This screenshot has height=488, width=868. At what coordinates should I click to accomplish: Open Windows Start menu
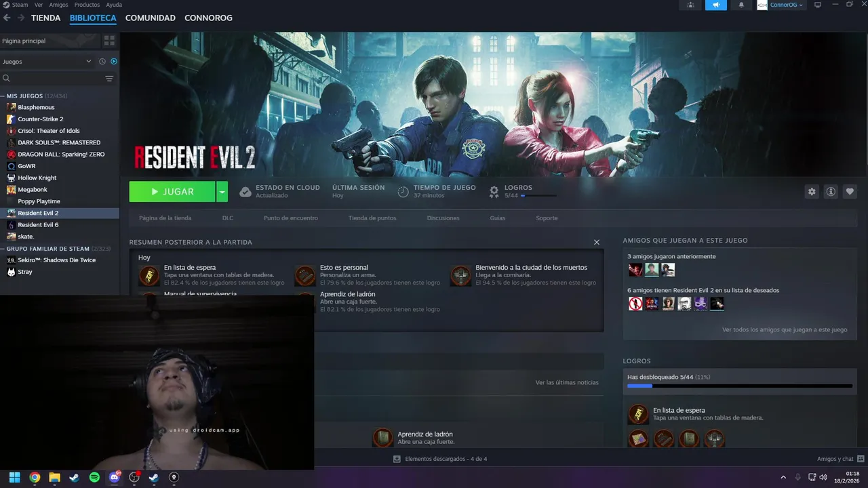14,477
